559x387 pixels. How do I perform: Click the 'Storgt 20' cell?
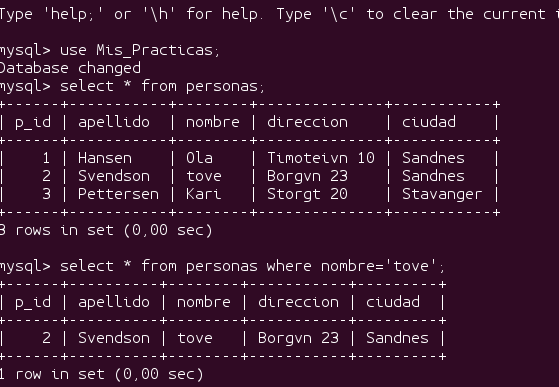click(x=307, y=194)
